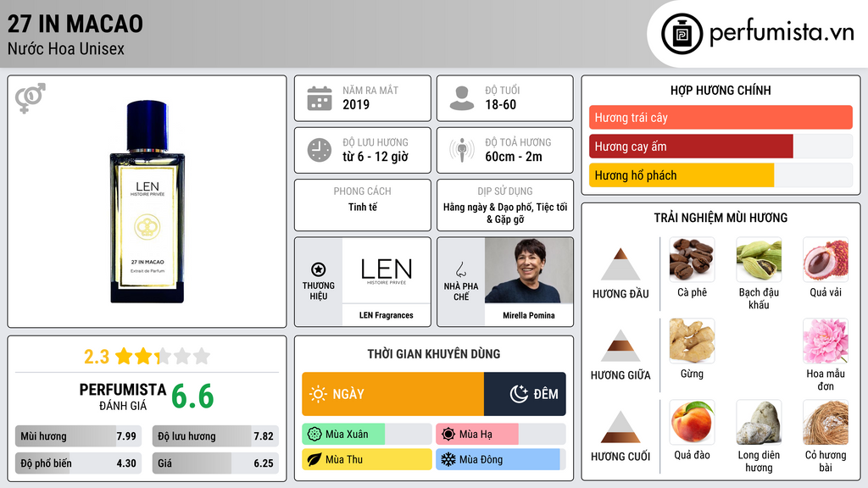This screenshot has height=488, width=868.
Task: Click the Mùa Đông season bar
Action: (500, 460)
